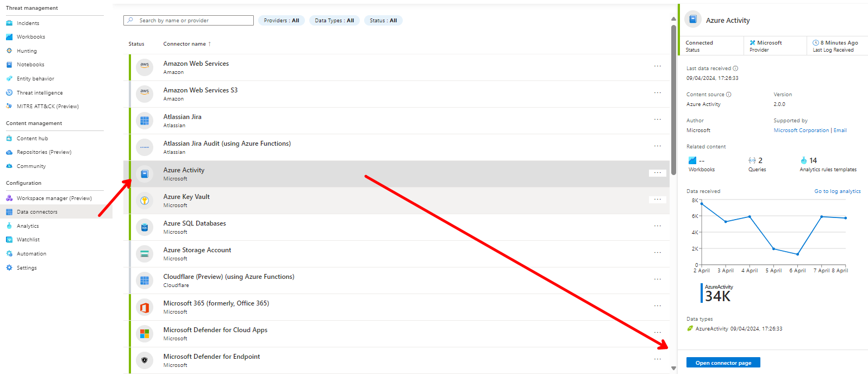This screenshot has width=868, height=374.
Task: Open more options for Azure SQL Databases row
Action: click(x=658, y=226)
